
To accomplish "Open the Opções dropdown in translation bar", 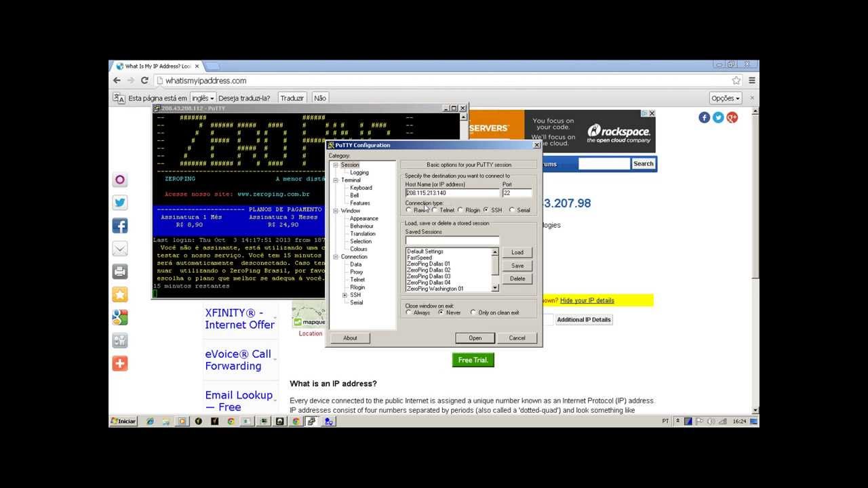I will [726, 98].
